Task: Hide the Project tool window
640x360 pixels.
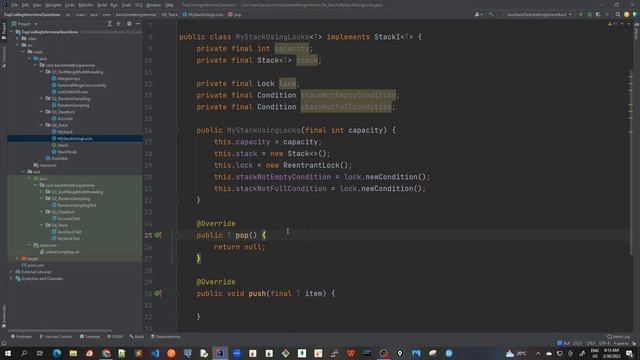Action: [138, 24]
